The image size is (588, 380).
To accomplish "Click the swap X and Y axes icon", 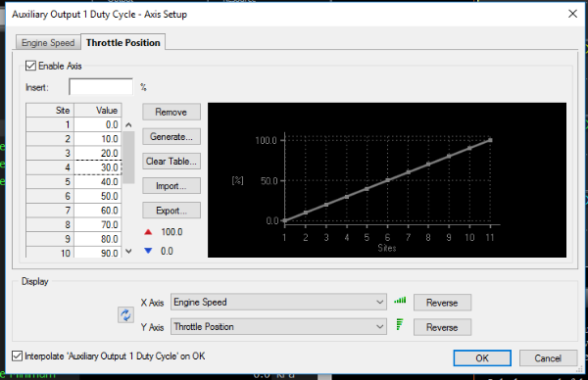I will 125,314.
